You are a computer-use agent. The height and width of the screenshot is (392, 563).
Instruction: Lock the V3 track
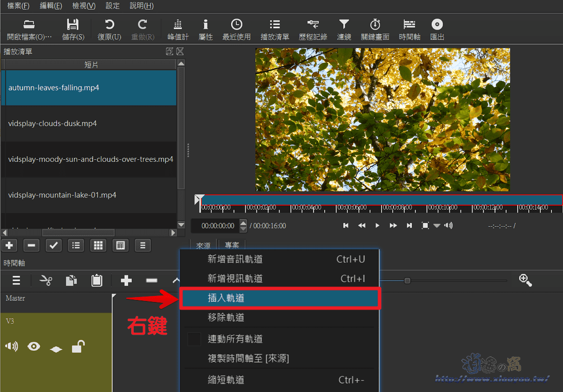(x=78, y=346)
